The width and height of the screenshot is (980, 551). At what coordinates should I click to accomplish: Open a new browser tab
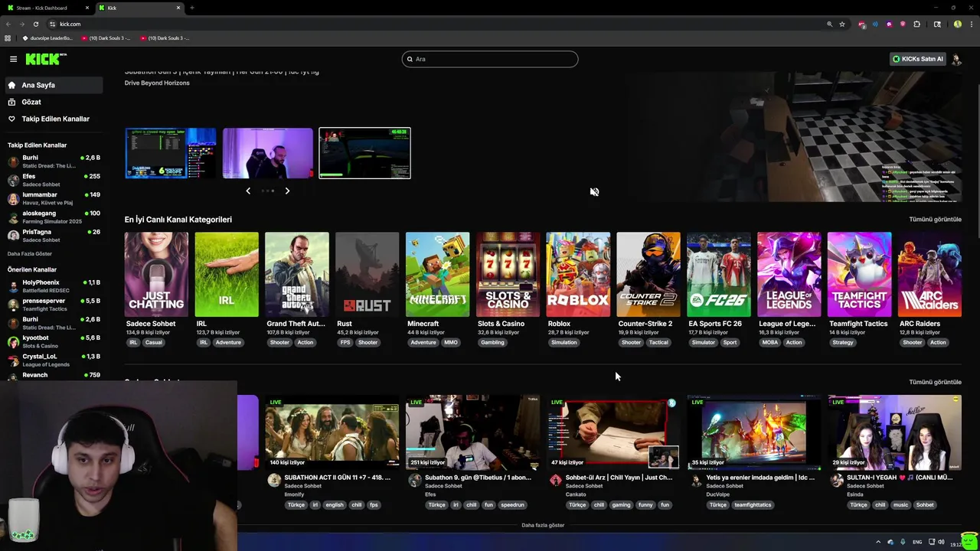[191, 8]
